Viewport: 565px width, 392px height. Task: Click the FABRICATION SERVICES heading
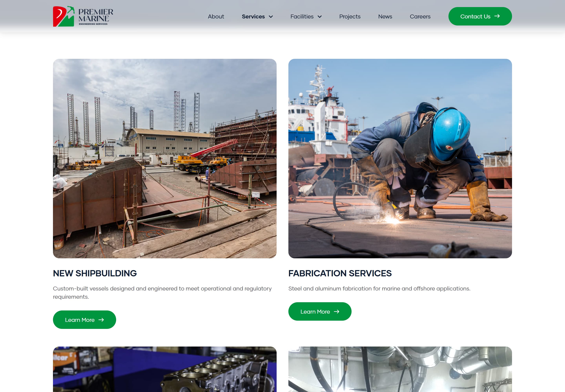click(x=340, y=273)
